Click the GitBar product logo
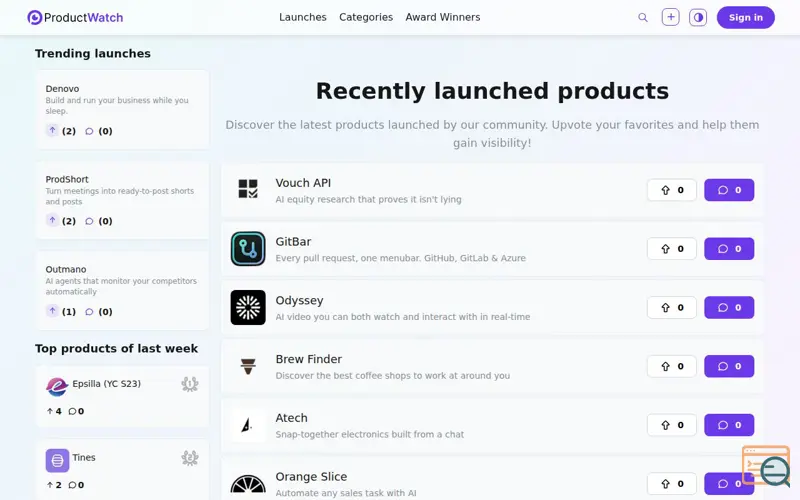Viewport: 800px width, 500px height. pyautogui.click(x=248, y=249)
